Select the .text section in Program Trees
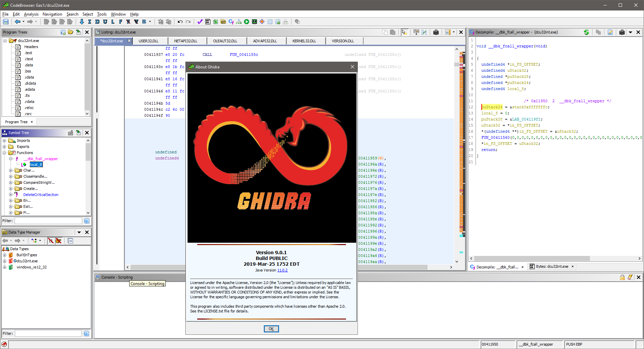 click(x=28, y=53)
